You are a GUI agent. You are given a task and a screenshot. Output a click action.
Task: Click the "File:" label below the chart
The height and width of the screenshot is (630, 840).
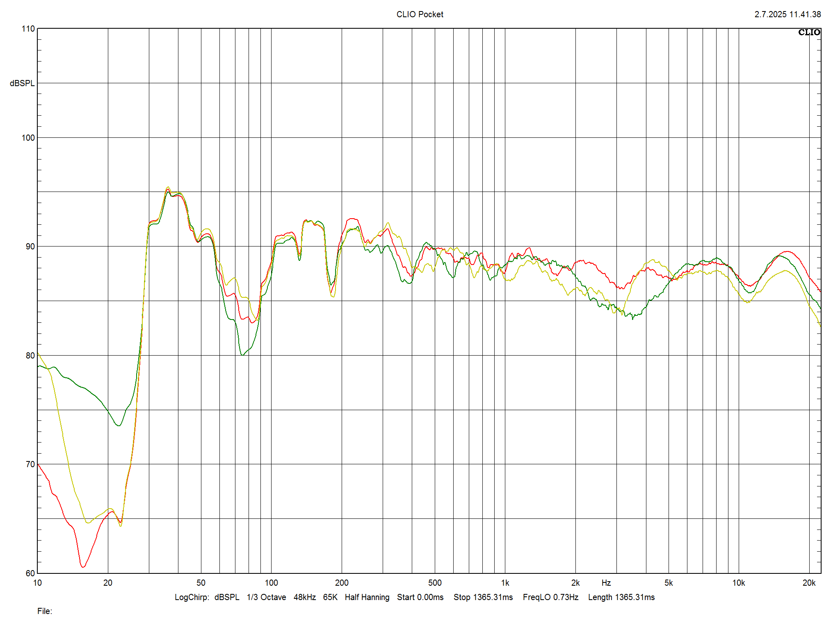pyautogui.click(x=45, y=611)
